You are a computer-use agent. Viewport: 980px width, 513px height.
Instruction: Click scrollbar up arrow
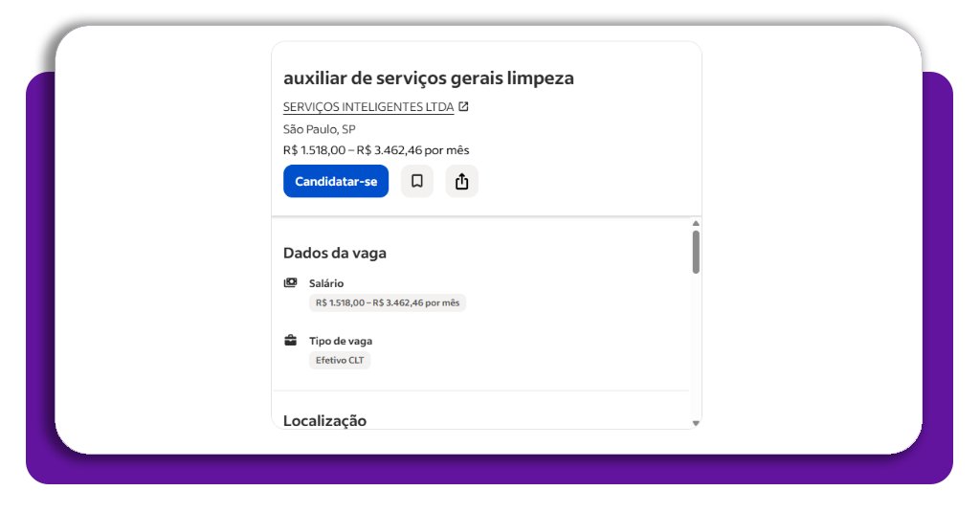click(696, 223)
